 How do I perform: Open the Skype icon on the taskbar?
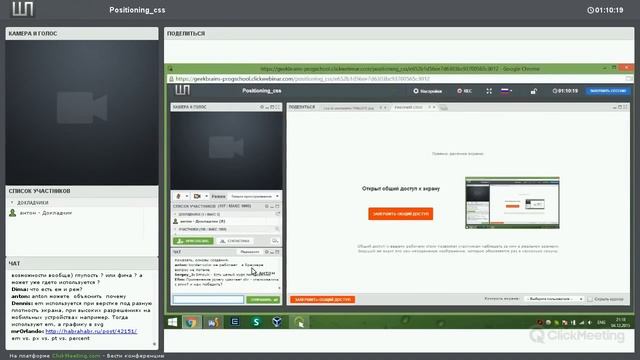tap(256, 322)
